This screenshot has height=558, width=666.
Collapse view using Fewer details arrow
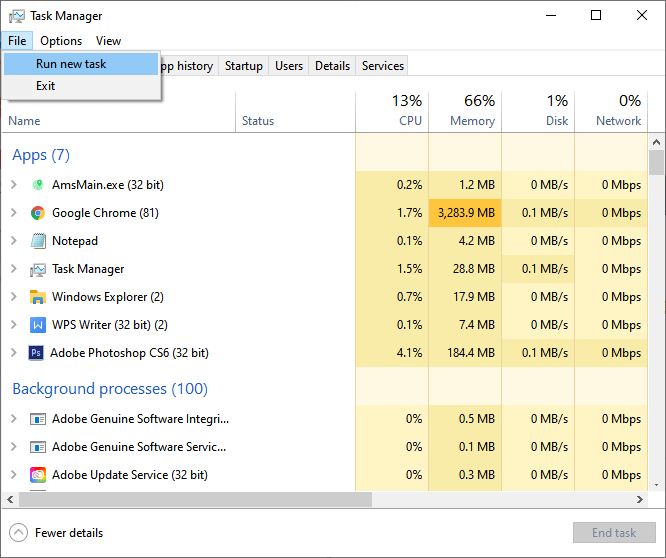coord(18,533)
